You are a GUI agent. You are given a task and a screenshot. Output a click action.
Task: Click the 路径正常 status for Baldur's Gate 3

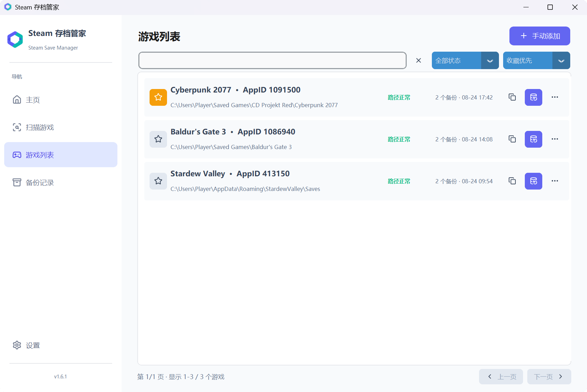coord(399,139)
